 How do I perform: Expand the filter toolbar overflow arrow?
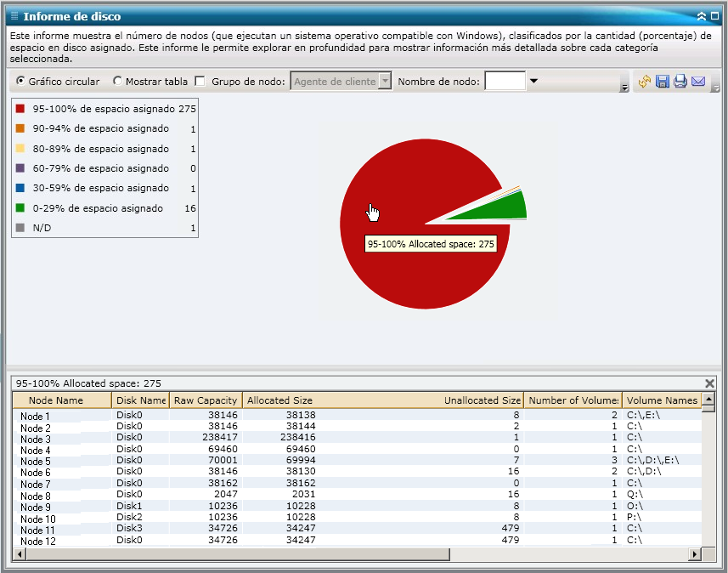(x=624, y=87)
